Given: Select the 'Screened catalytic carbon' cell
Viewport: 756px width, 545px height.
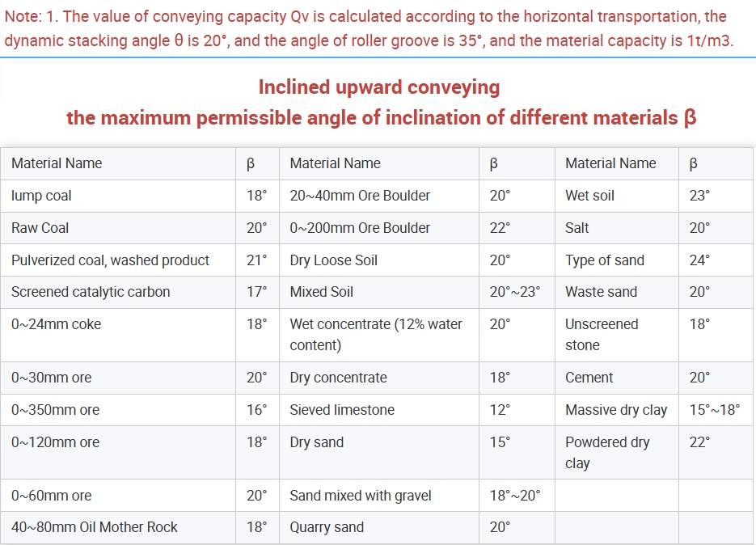Looking at the screenshot, I should (x=91, y=292).
